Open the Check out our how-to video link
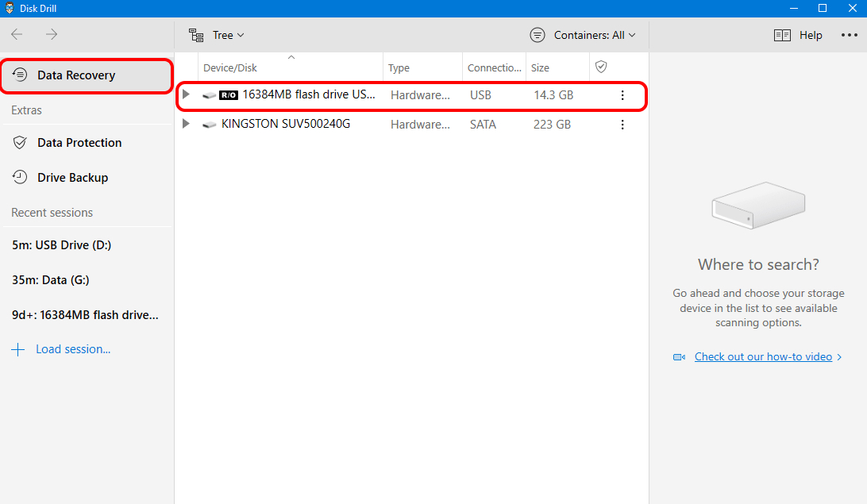 click(763, 357)
